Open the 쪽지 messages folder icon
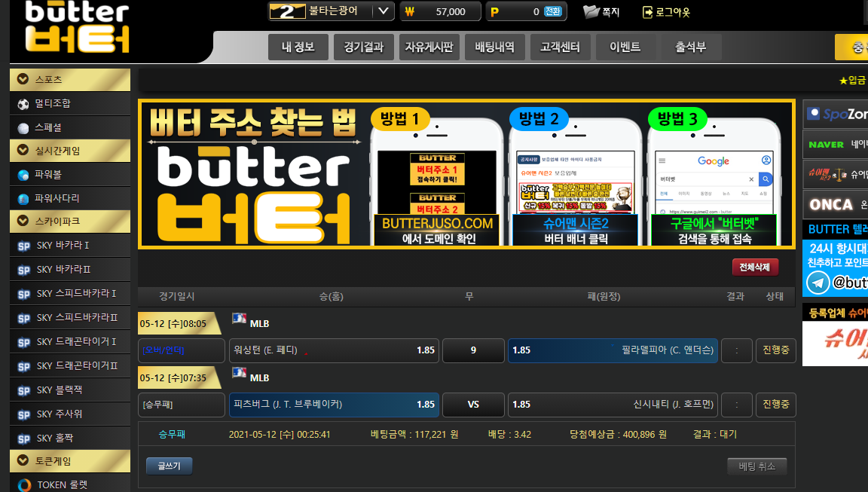 pos(591,11)
